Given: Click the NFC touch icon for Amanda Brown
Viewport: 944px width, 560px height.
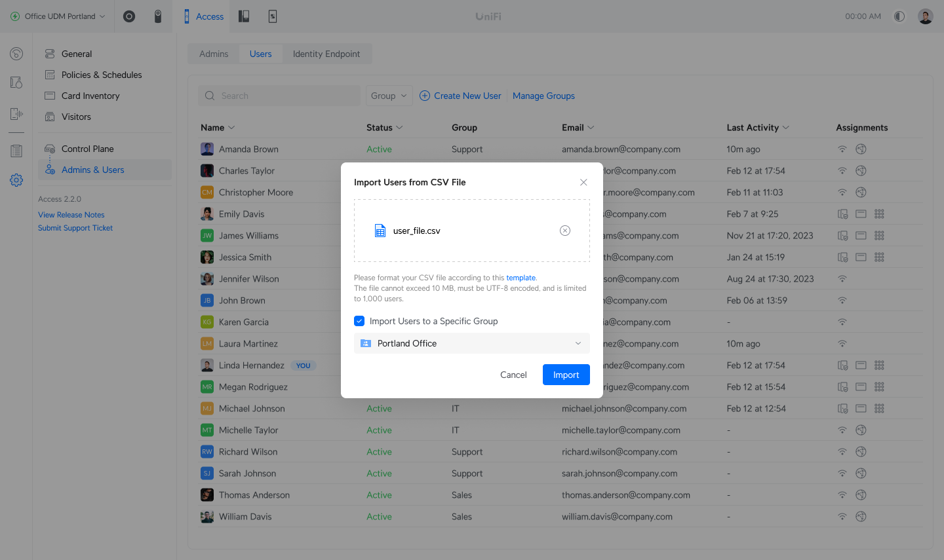Looking at the screenshot, I should coord(861,149).
